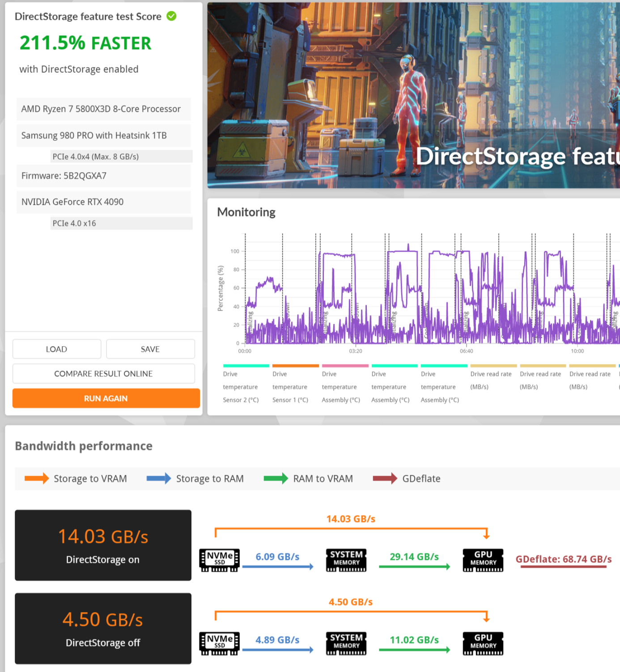Toggle the Drive temperature Sensor 2 legend swatch
The width and height of the screenshot is (620, 672).
pos(246,366)
